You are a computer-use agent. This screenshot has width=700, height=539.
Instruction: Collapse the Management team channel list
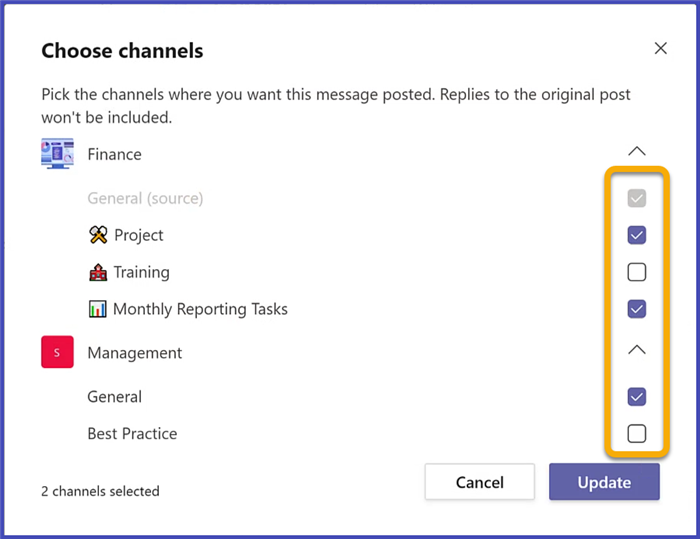[636, 350]
